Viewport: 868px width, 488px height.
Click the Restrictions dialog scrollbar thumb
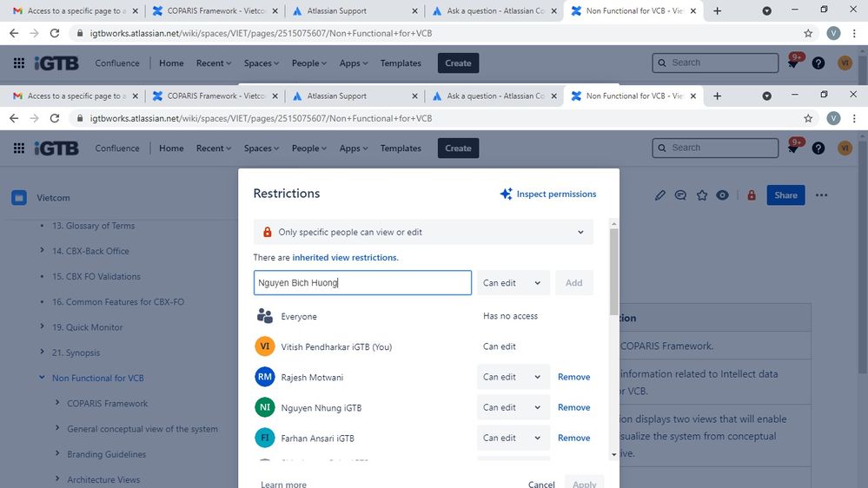[614, 271]
